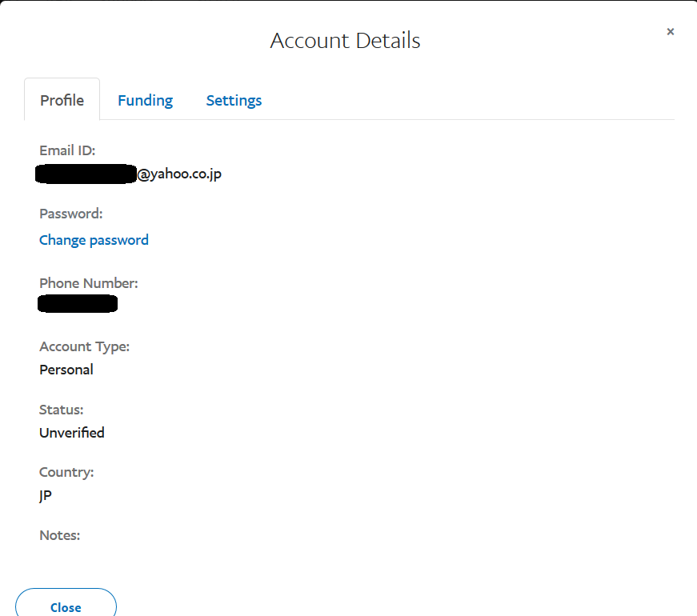
Task: Select the Unverified status value
Action: (72, 433)
